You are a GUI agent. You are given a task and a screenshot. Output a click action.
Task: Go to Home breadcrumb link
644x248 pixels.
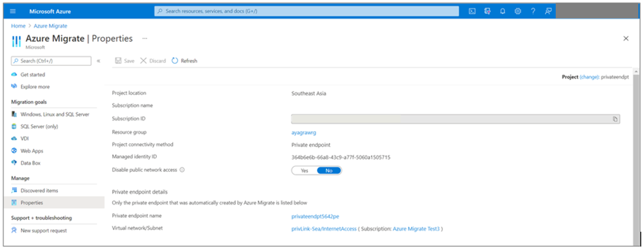[x=18, y=26]
